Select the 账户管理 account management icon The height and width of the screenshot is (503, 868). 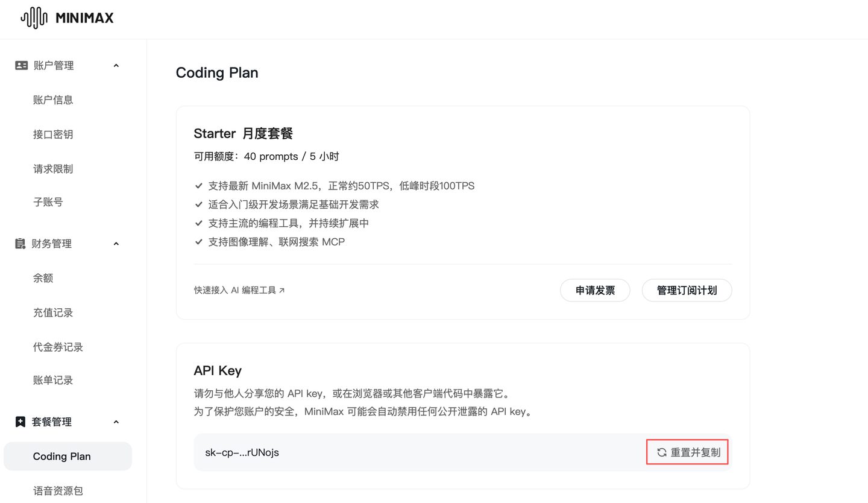click(21, 65)
